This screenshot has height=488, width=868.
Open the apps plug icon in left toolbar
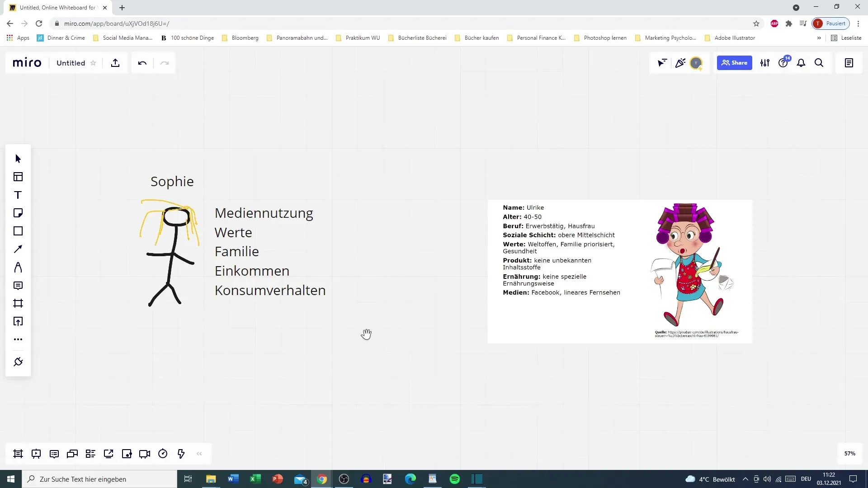[18, 362]
